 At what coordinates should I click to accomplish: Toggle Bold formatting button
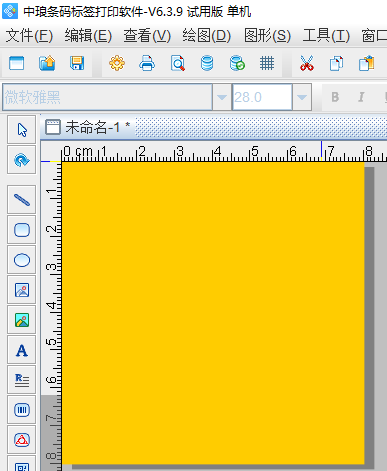click(x=335, y=97)
